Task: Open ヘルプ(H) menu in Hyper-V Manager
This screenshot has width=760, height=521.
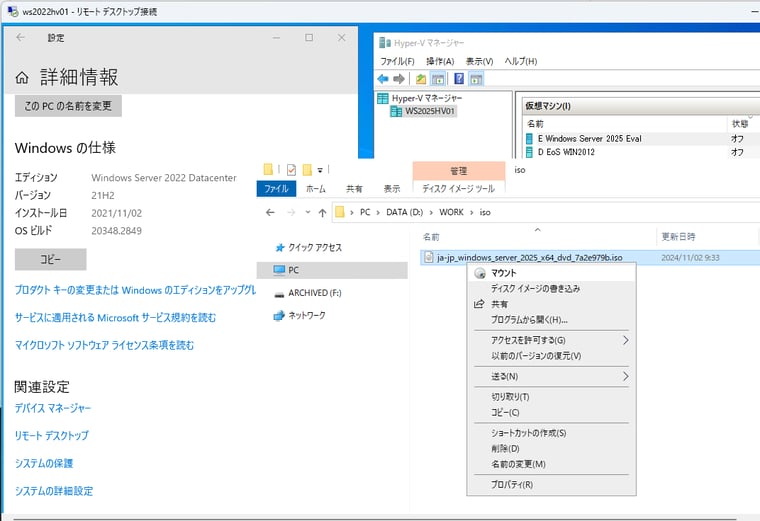Action: point(521,62)
